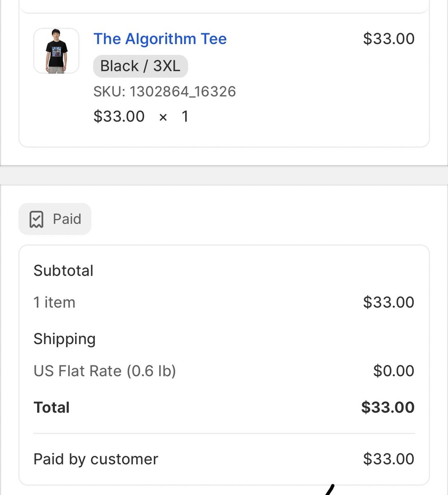Select the SKU 1302864_16326 text
The image size is (448, 495).
(165, 92)
